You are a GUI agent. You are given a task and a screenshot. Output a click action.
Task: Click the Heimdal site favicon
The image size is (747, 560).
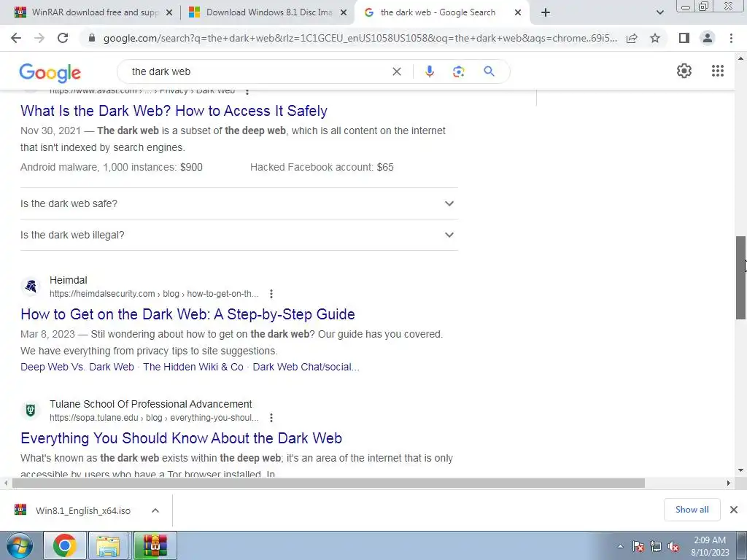click(x=31, y=286)
